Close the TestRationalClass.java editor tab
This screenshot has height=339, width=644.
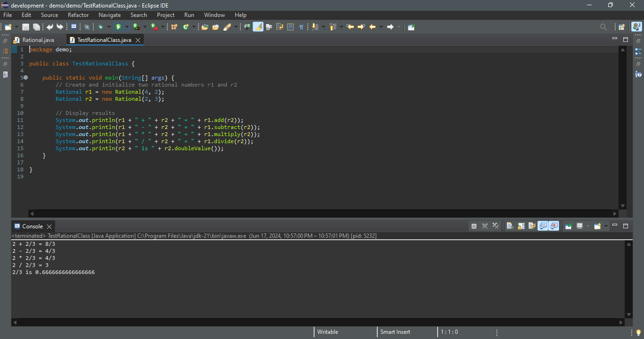click(138, 40)
